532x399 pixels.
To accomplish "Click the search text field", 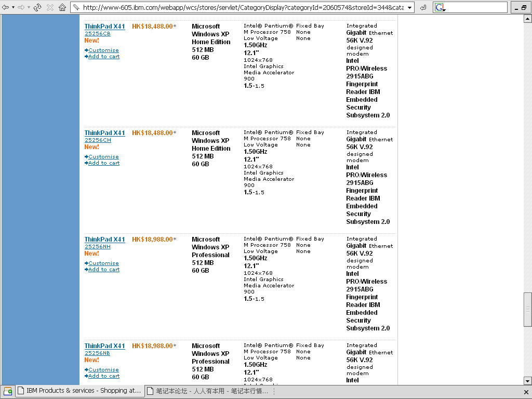I will point(476,7).
